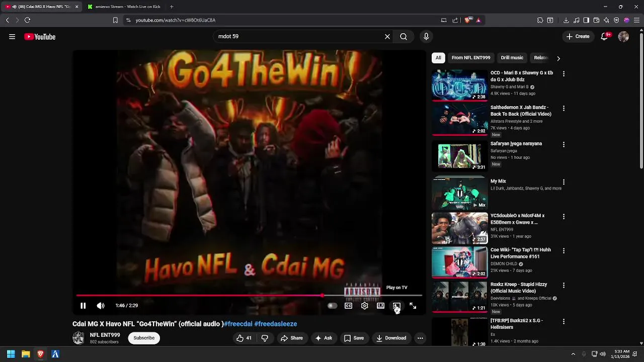Open the YouTube guide hamburger menu
This screenshot has height=362, width=644.
[x=12, y=37]
